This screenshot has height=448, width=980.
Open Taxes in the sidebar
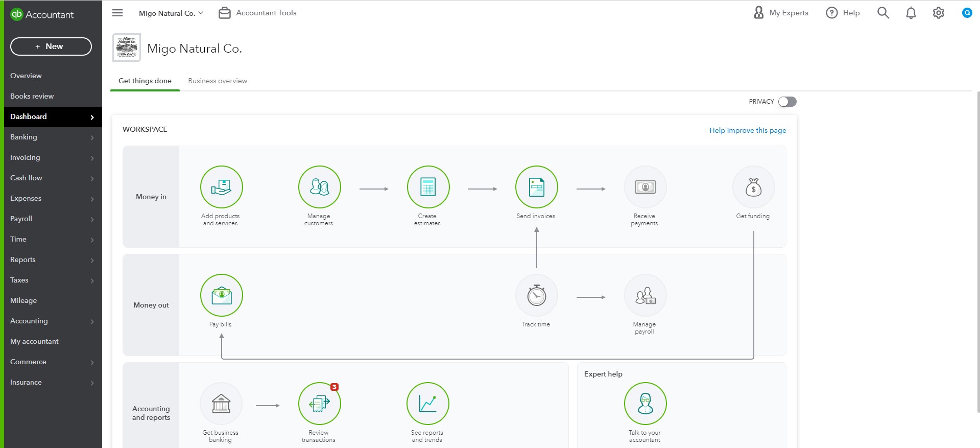[53, 280]
